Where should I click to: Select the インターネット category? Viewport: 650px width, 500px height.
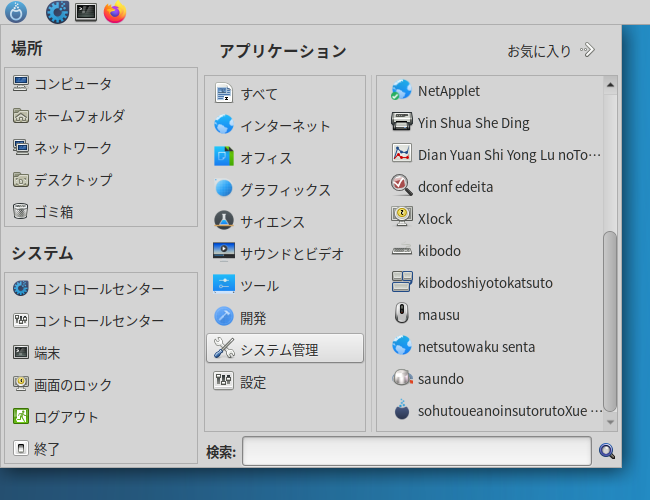tap(285, 126)
